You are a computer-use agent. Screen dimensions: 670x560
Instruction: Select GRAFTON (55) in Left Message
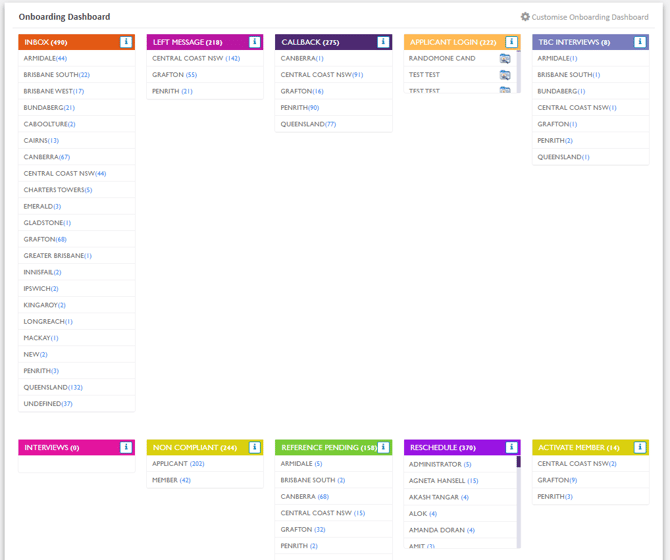tap(174, 75)
